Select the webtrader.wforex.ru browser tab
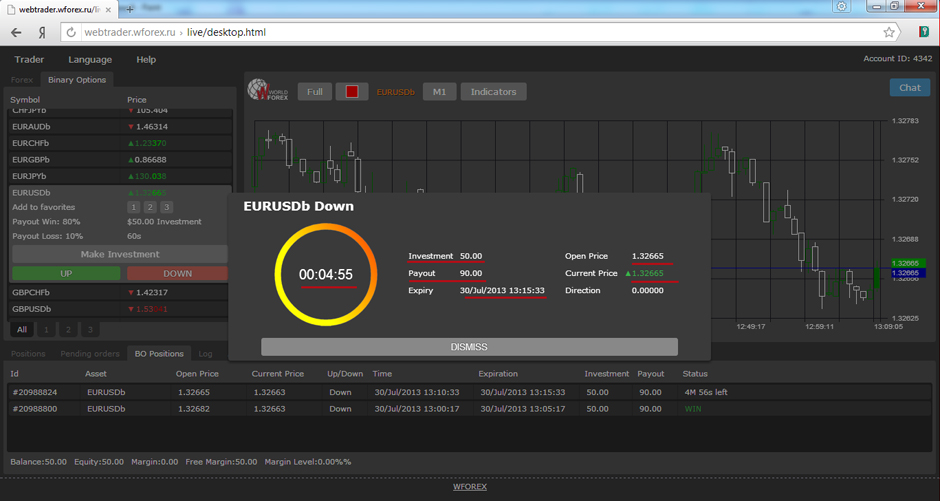The height and width of the screenshot is (501, 940). click(60, 10)
